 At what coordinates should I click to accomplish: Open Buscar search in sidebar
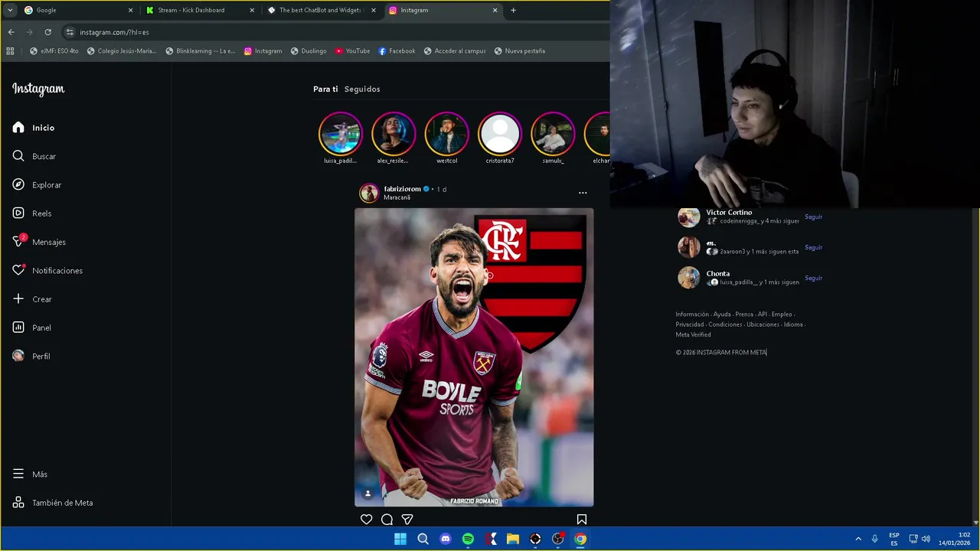tap(34, 156)
